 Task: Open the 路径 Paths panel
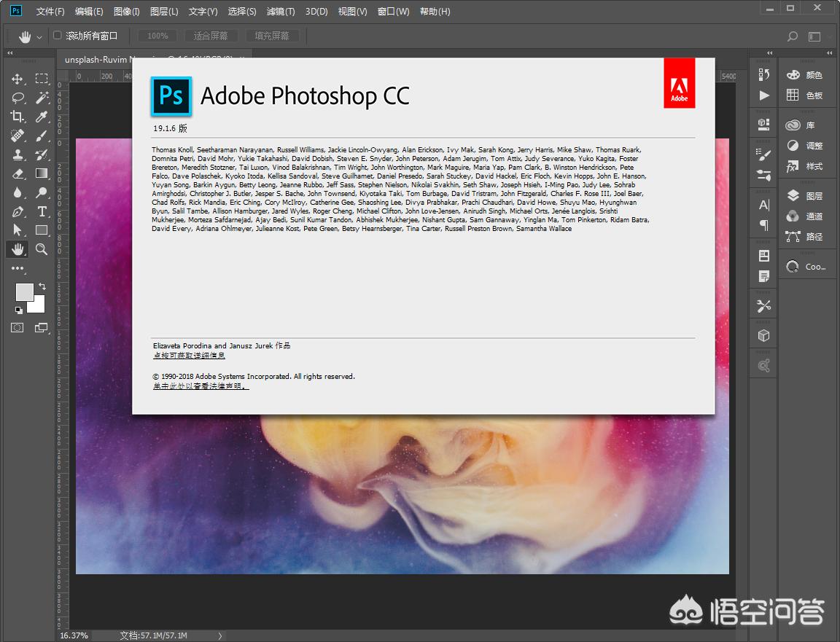(806, 237)
